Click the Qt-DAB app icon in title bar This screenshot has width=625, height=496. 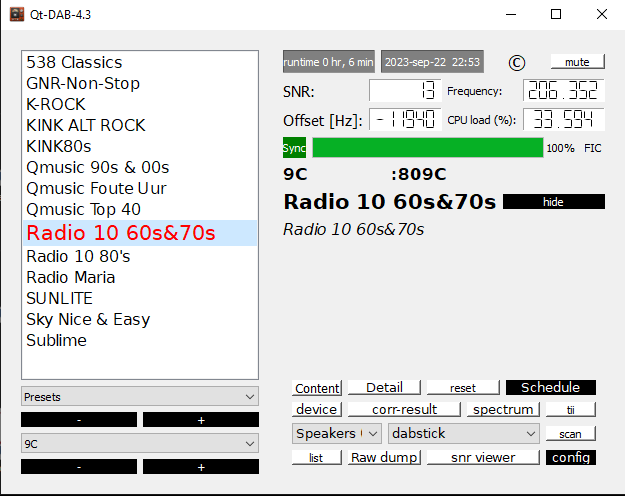17,14
